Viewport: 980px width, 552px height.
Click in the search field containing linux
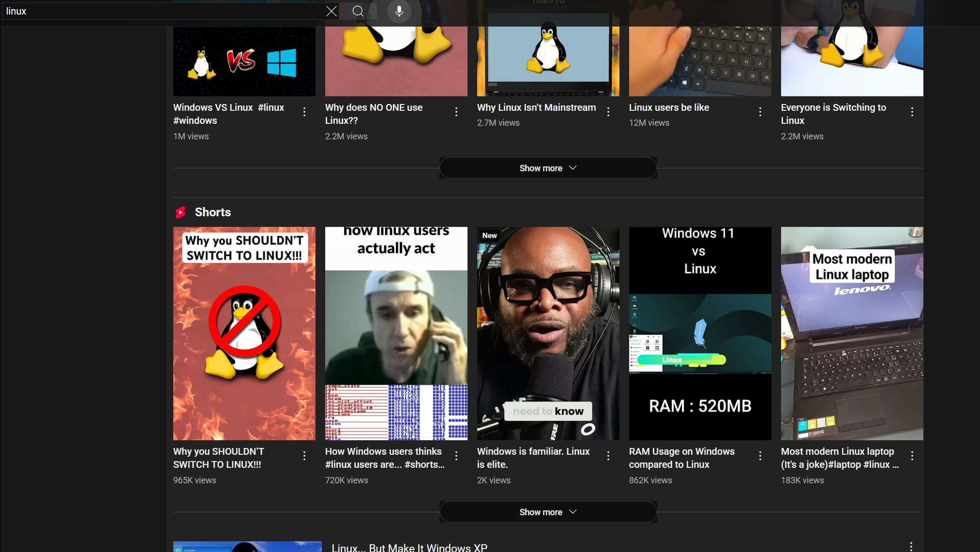pos(163,11)
